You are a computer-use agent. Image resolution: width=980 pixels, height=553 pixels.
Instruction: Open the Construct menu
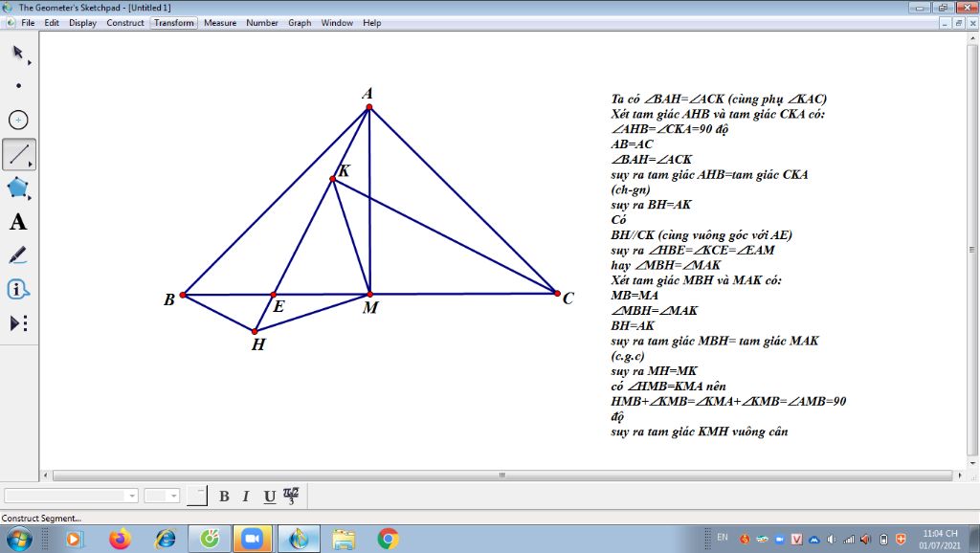click(x=125, y=23)
